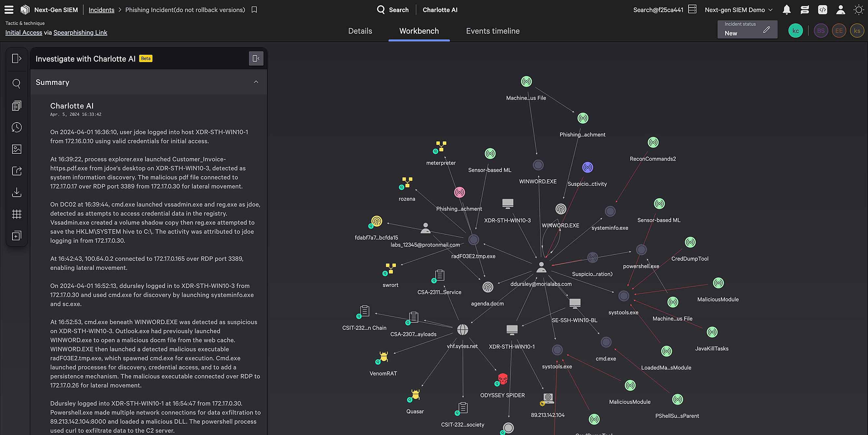Open the hamburger navigation menu
868x435 pixels.
click(9, 10)
